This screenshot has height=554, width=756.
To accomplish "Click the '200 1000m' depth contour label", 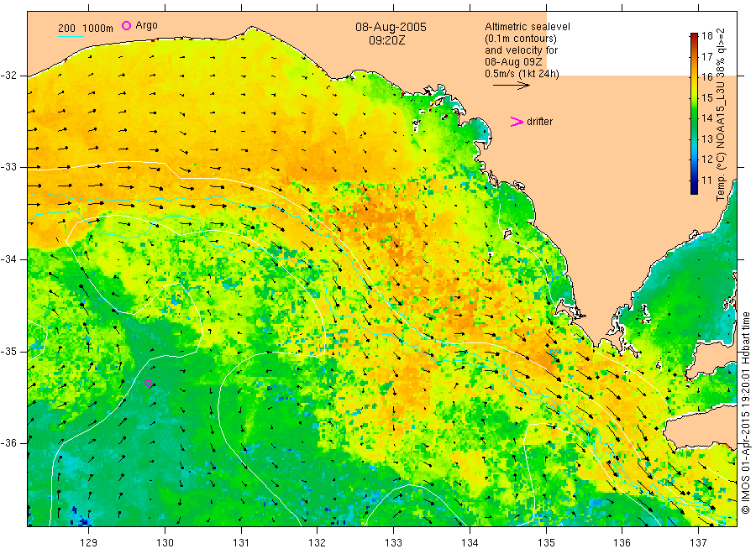I will coord(86,29).
